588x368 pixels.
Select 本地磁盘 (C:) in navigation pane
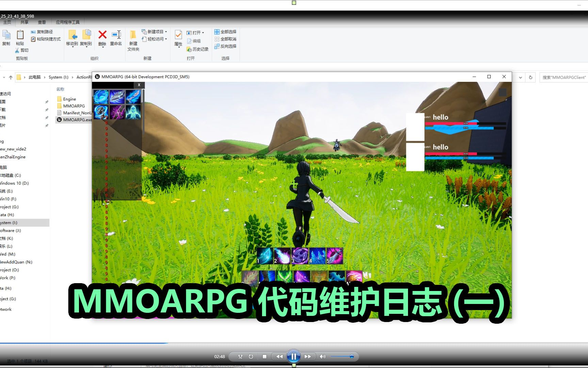point(11,175)
